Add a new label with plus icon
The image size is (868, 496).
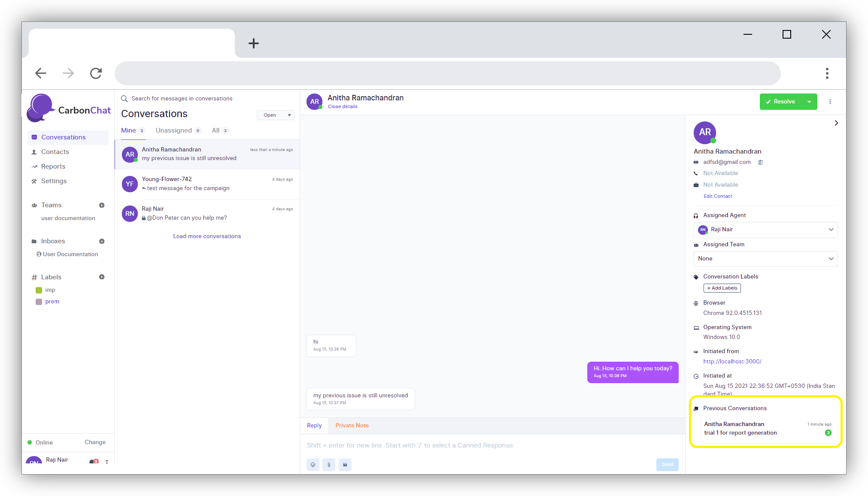102,277
